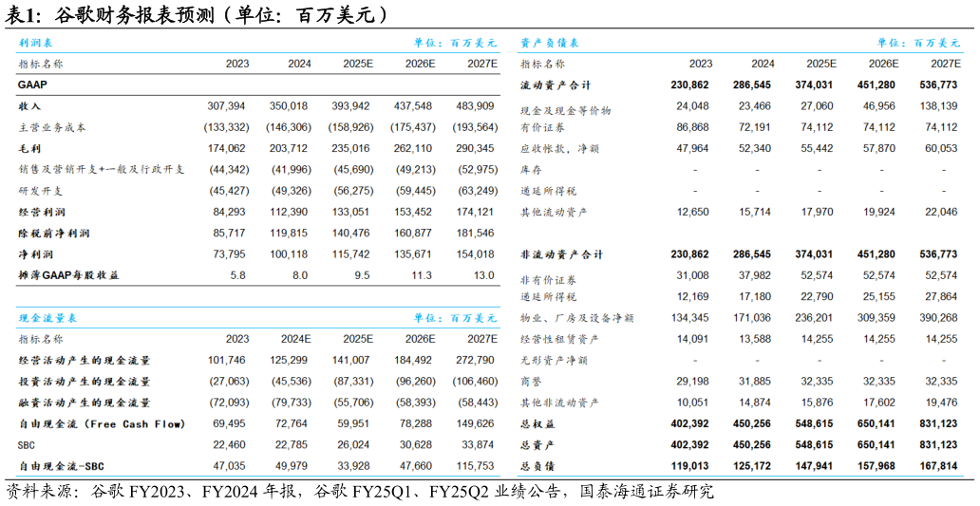Click the 投资活动产生的现金流量 row label

pos(85,382)
